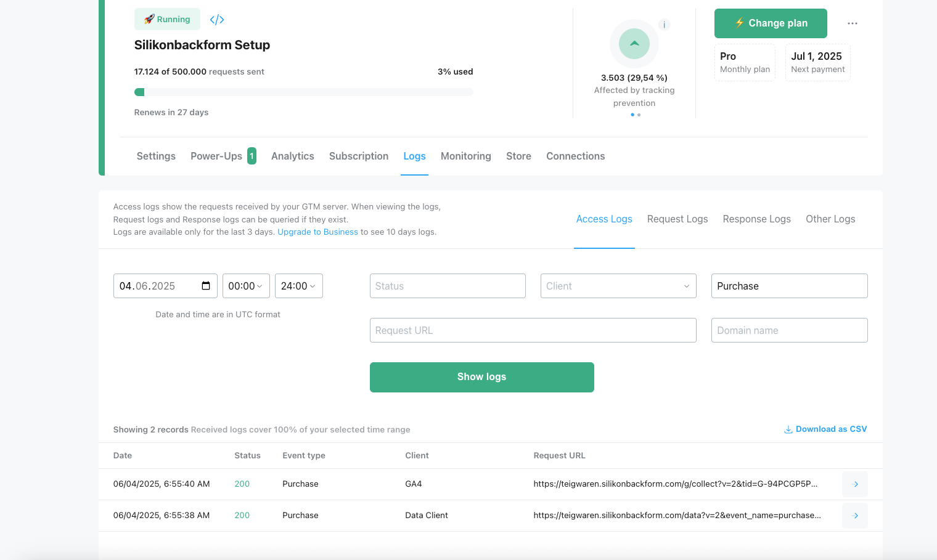The width and height of the screenshot is (937, 560).
Task: Click the Silikonbackform Setup title
Action: coord(202,45)
